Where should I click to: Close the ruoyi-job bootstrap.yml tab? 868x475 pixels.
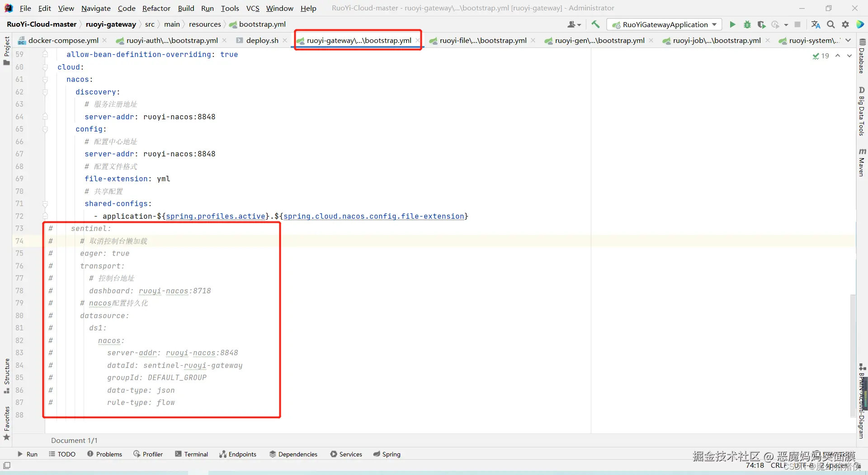pyautogui.click(x=768, y=40)
